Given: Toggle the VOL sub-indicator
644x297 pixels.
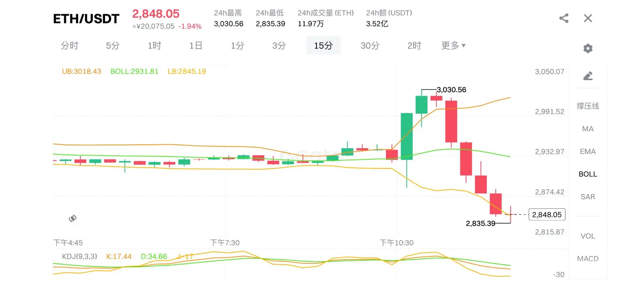Looking at the screenshot, I should tap(588, 236).
